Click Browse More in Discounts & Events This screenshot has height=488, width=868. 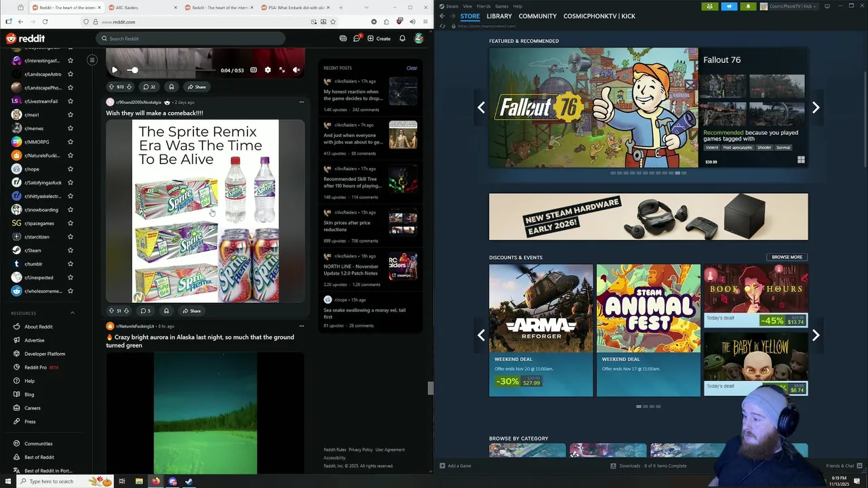[x=787, y=257]
